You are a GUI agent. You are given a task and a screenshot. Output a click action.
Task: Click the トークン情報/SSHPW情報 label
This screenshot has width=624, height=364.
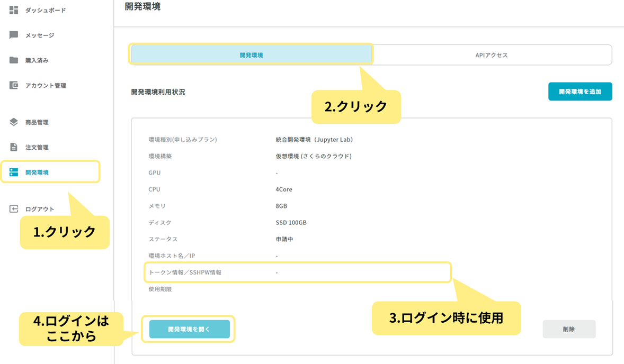pos(185,272)
